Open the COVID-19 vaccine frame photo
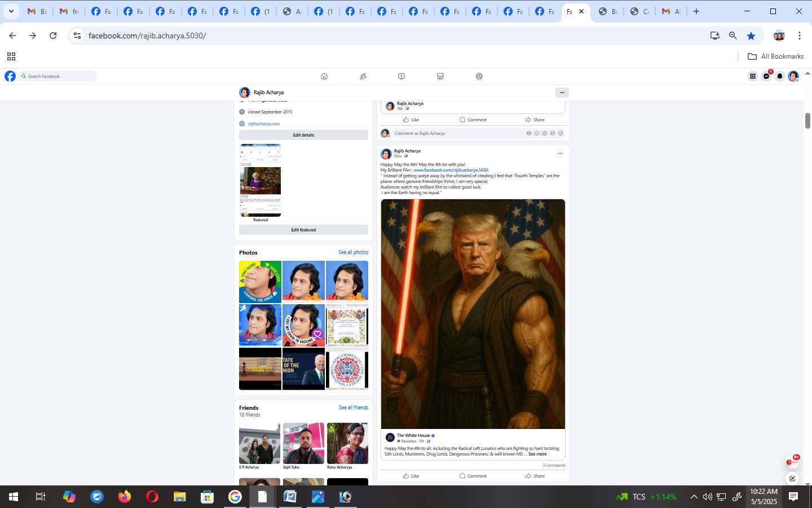The width and height of the screenshot is (812, 508). point(303,325)
